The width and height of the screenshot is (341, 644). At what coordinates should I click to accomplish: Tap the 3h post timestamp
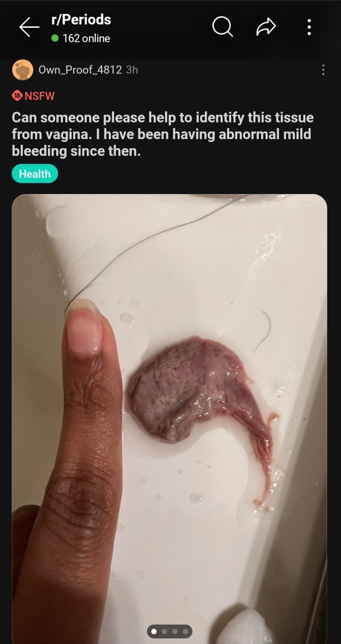[x=132, y=70]
